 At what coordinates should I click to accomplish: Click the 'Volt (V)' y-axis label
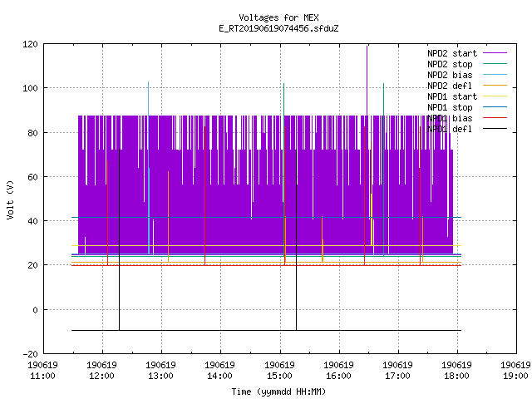(x=10, y=199)
